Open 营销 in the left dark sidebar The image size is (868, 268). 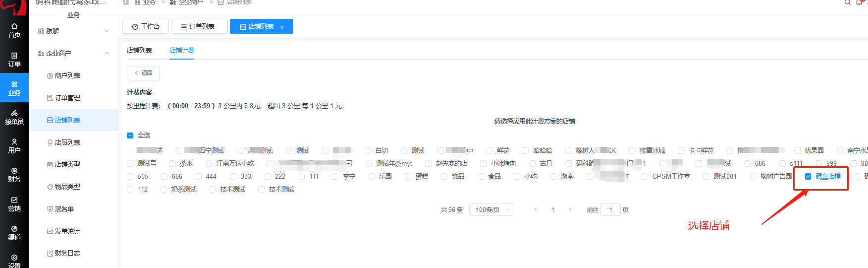coord(14,204)
